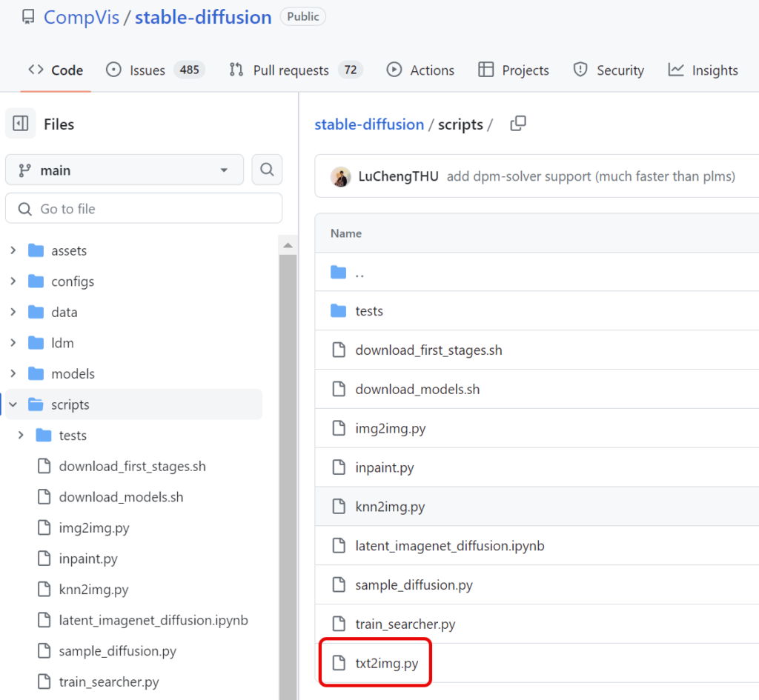Click the repository book icon
The image size is (759, 700).
(x=27, y=16)
